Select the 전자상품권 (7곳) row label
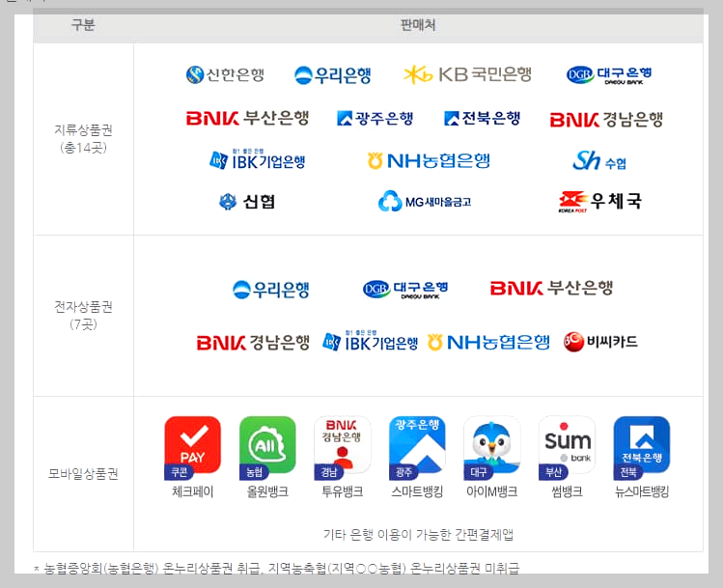Screen dimensions: 723x588 [x=83, y=316]
